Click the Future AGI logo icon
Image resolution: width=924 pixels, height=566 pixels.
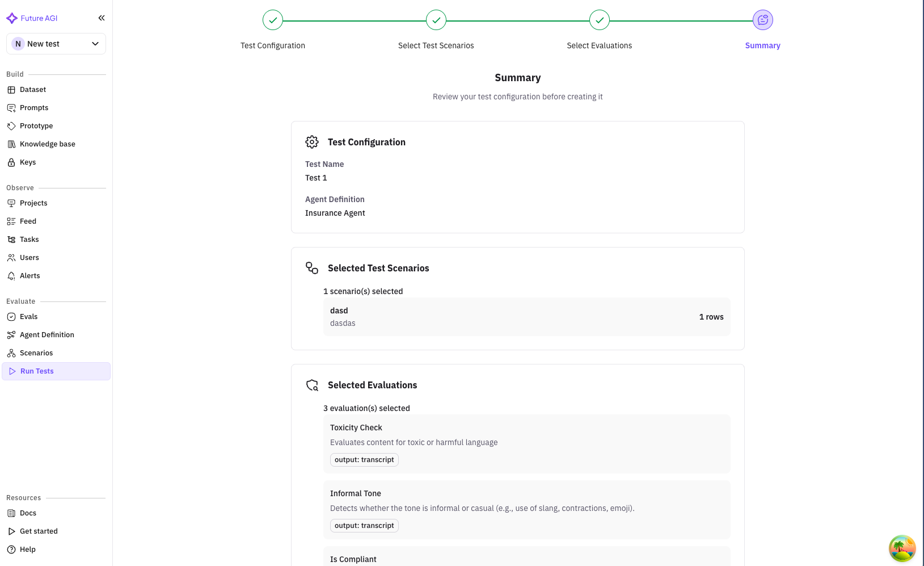[x=12, y=18]
